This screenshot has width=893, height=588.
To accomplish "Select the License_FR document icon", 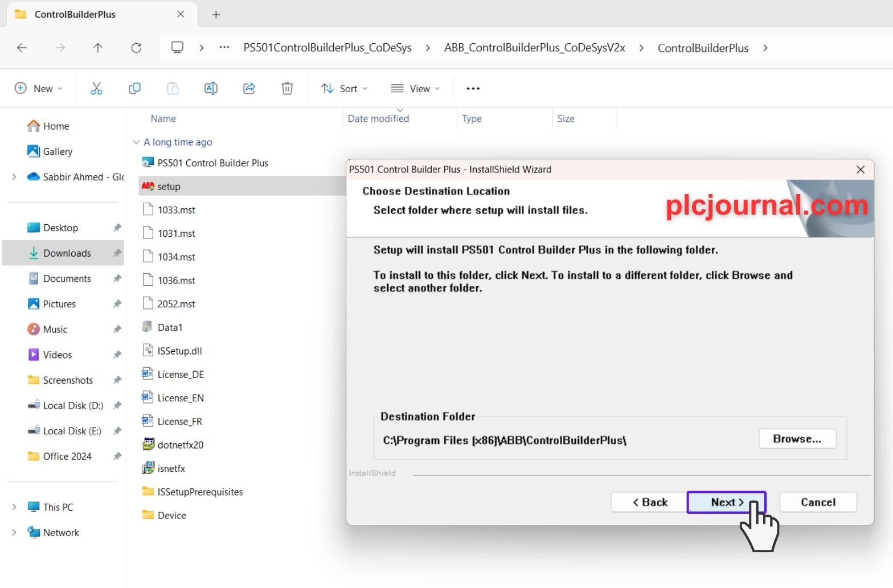I will [x=148, y=421].
